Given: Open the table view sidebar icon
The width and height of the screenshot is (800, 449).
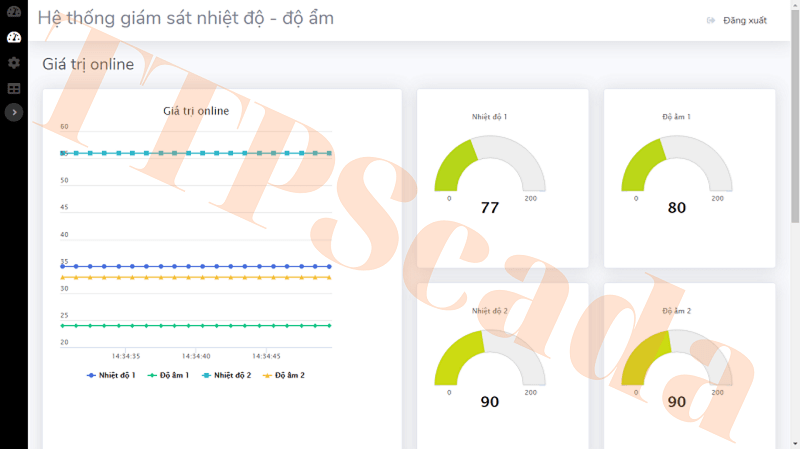Looking at the screenshot, I should [x=14, y=89].
